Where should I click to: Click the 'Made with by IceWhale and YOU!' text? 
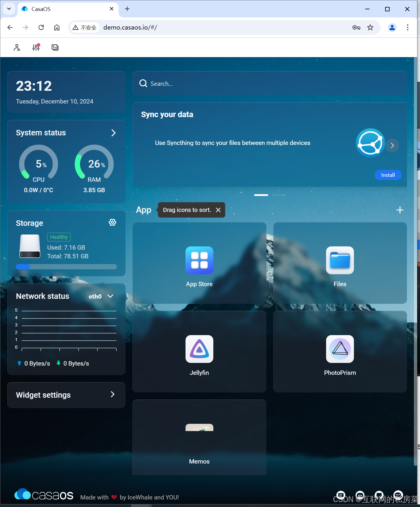[130, 497]
